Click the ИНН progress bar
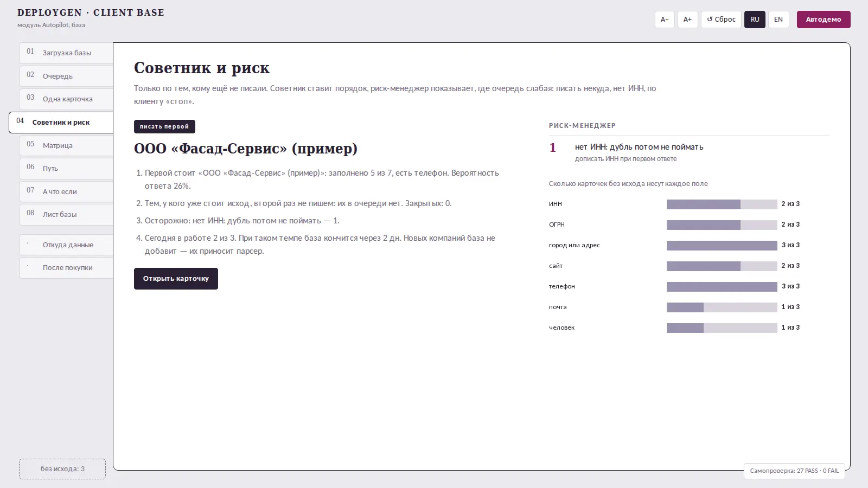The image size is (868, 488). pyautogui.click(x=722, y=204)
